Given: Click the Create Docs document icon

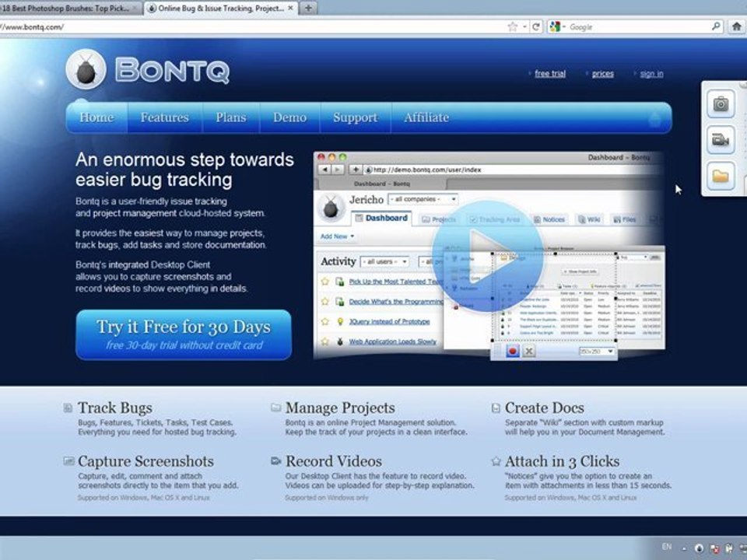Looking at the screenshot, I should (x=496, y=408).
